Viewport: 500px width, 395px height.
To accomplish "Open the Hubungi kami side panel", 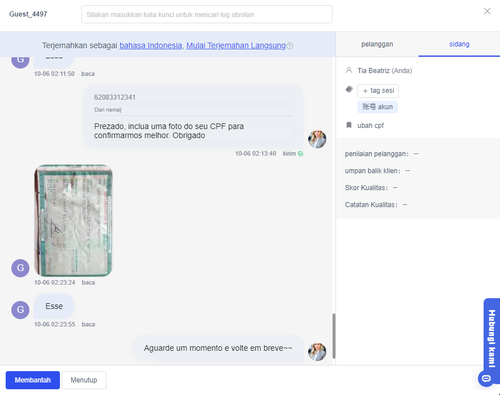I will click(492, 338).
